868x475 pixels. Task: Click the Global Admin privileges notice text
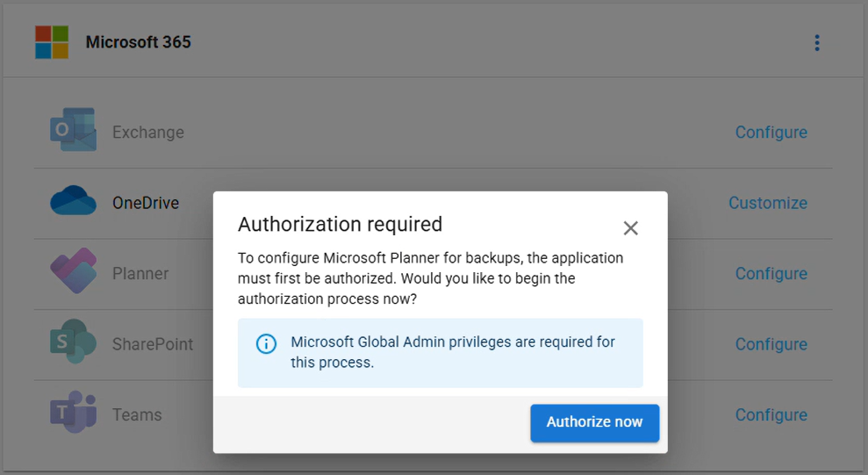(x=452, y=352)
